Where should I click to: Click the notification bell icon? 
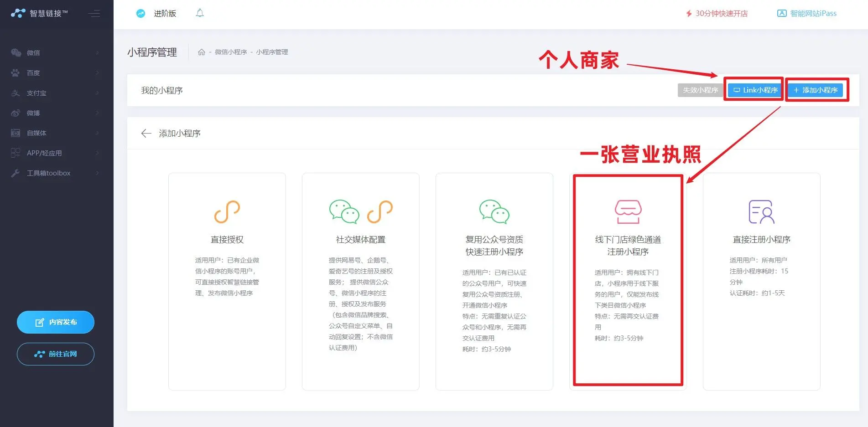tap(200, 13)
